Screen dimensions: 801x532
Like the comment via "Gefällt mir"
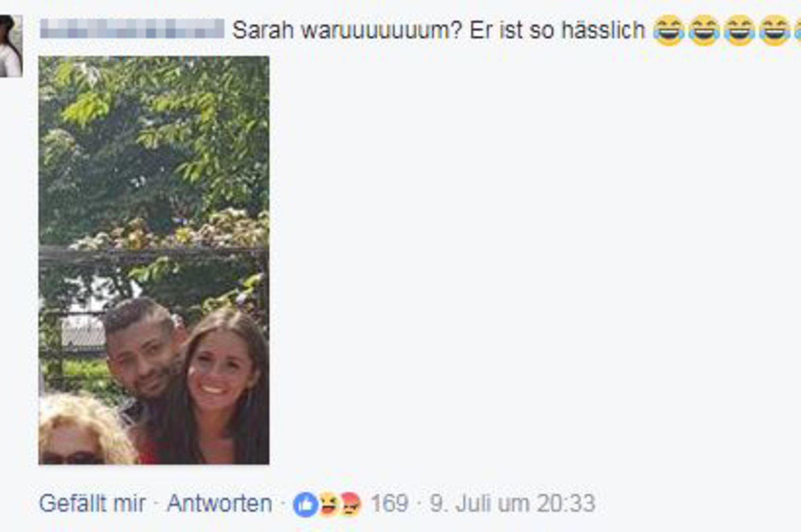pos(92,503)
